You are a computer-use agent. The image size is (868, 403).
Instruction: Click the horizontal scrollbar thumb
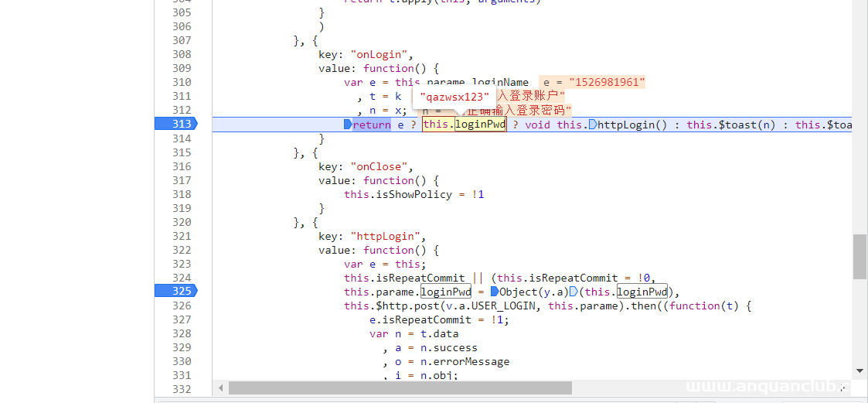[400, 388]
